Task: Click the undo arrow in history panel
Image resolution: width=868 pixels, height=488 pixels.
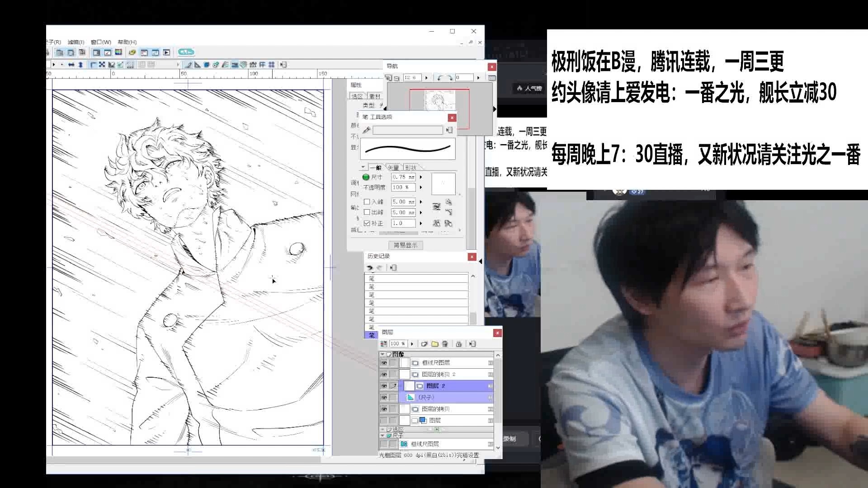Action: coord(370,268)
